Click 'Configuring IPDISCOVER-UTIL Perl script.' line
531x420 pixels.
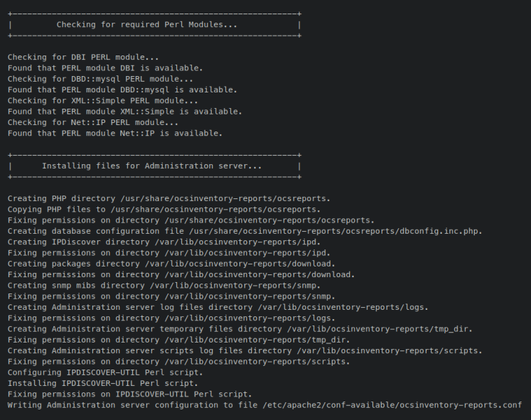[x=105, y=372]
